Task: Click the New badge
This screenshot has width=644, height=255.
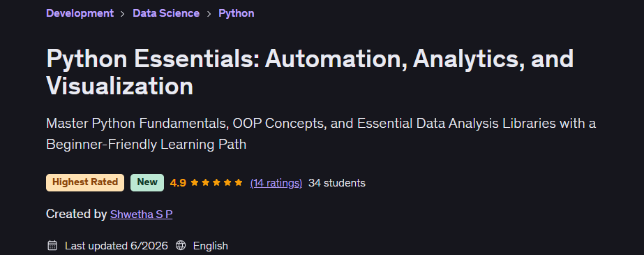Action: point(147,182)
